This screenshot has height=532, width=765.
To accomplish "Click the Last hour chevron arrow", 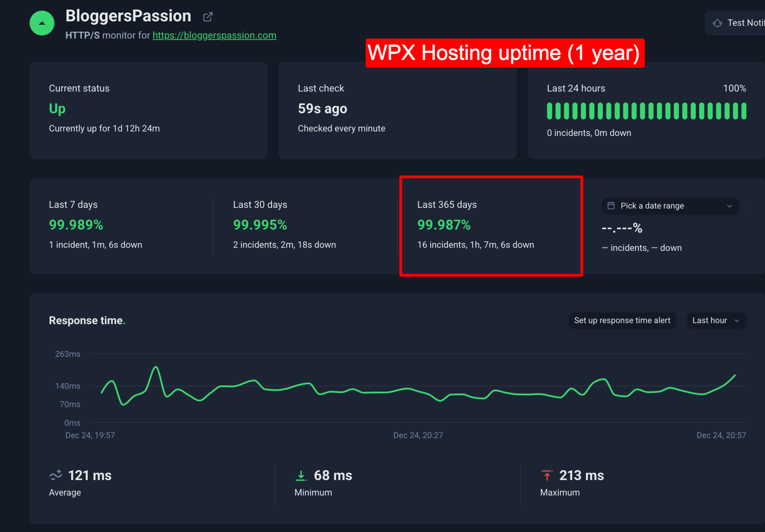I will point(737,321).
